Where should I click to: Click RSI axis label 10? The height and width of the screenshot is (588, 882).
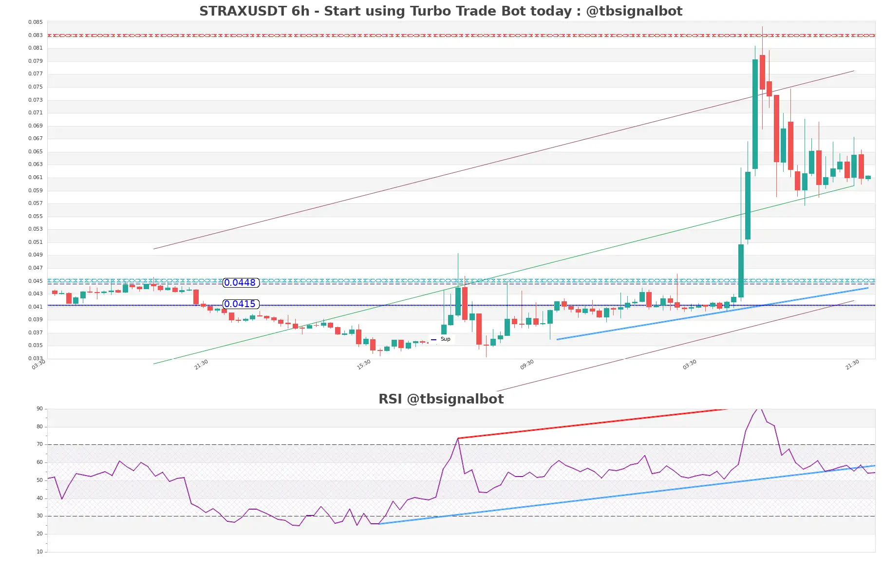[39, 552]
